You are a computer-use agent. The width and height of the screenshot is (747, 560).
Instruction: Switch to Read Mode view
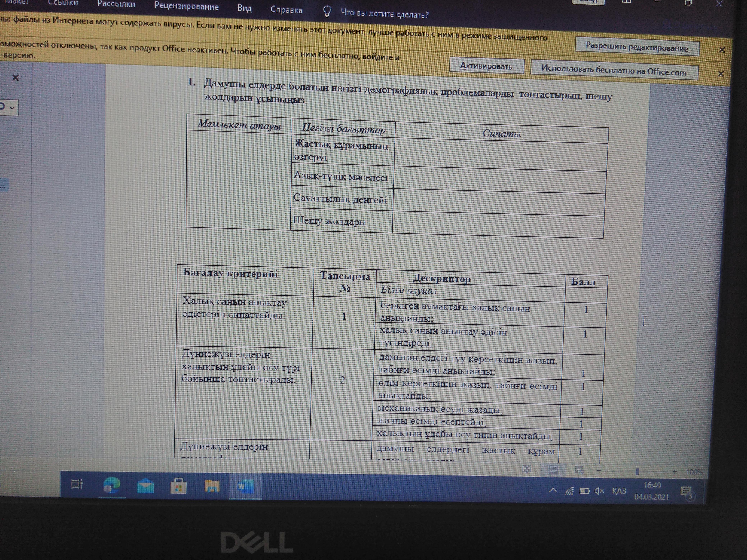527,469
